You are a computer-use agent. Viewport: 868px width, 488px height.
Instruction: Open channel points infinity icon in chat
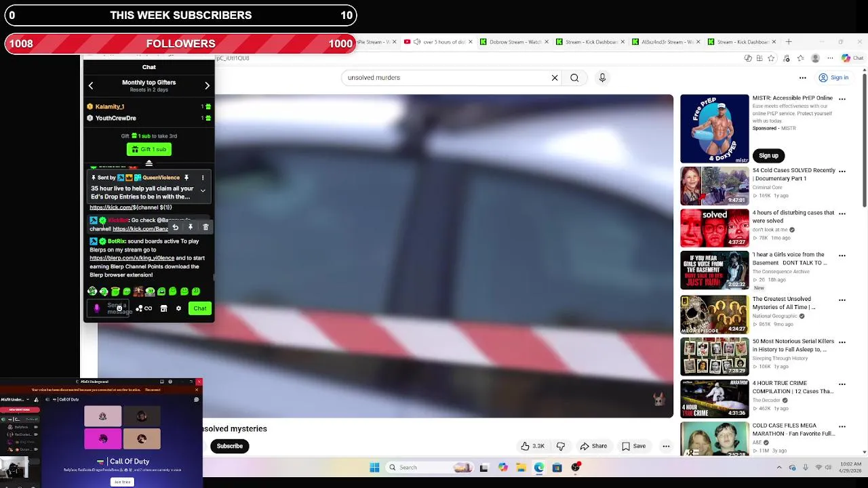pos(148,308)
